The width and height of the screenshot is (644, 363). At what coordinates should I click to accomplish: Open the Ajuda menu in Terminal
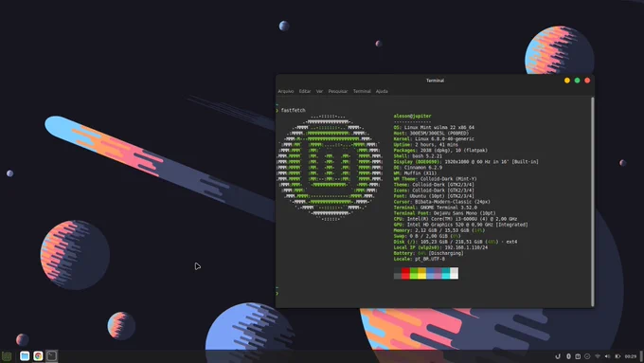click(382, 91)
